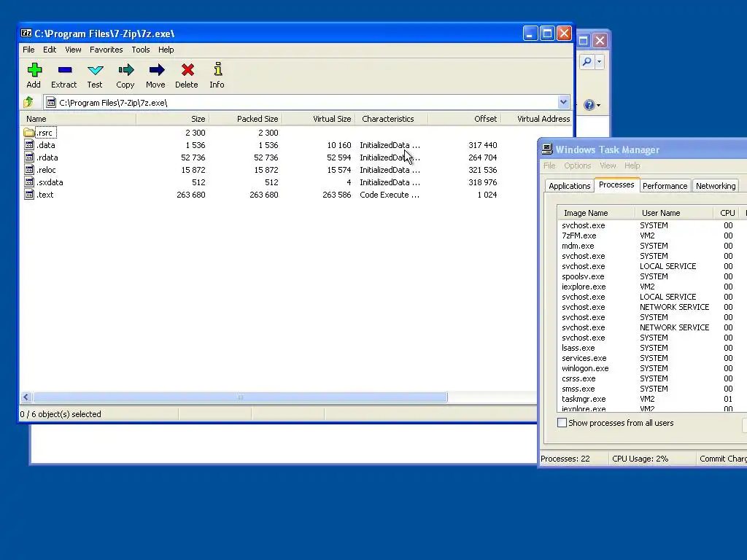747x560 pixels.
Task: Switch to the Networking tab
Action: [x=715, y=186]
